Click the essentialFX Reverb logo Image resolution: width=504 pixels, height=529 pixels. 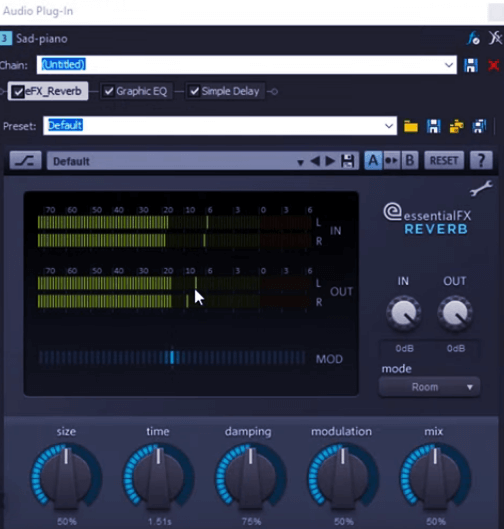427,219
